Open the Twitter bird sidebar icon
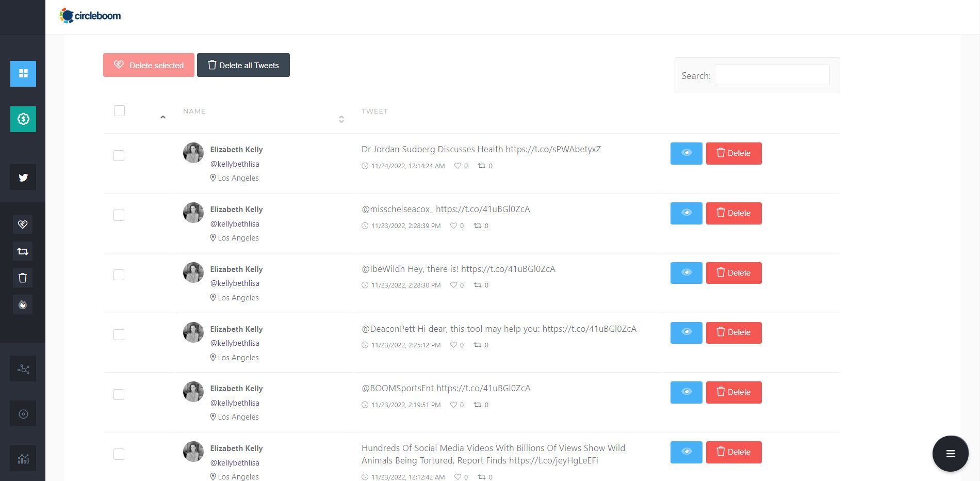 click(23, 178)
